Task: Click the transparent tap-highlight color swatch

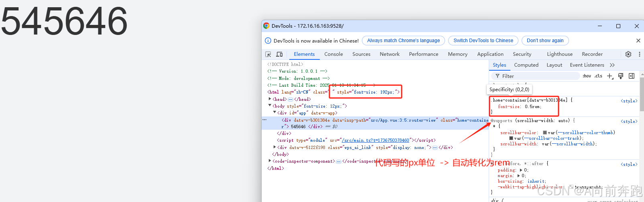Action: click(571, 187)
